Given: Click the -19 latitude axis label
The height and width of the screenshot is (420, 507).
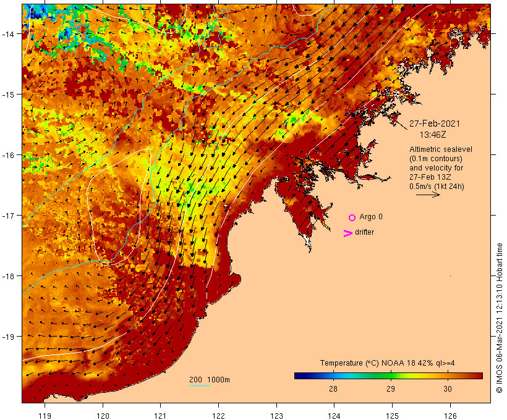Looking at the screenshot, I should [7, 337].
